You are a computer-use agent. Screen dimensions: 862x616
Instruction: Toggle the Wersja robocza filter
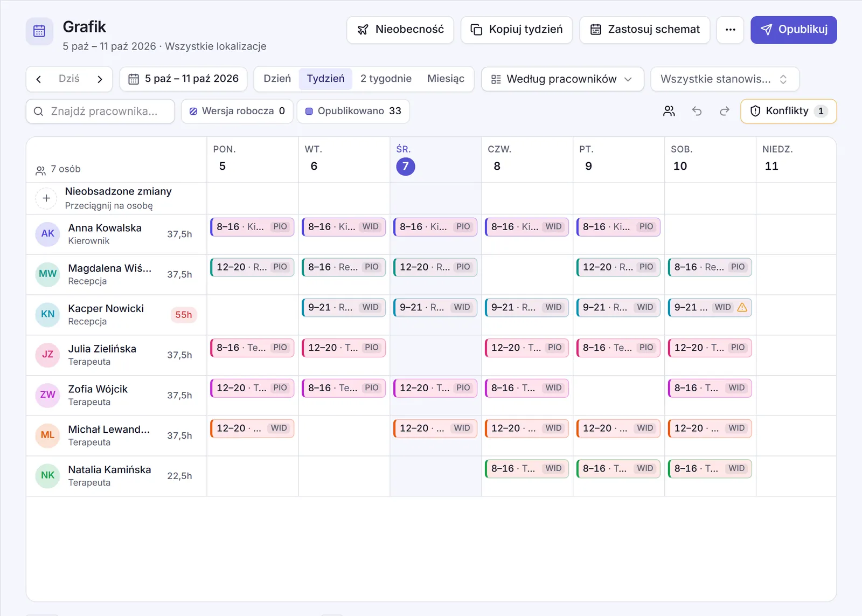coord(237,111)
